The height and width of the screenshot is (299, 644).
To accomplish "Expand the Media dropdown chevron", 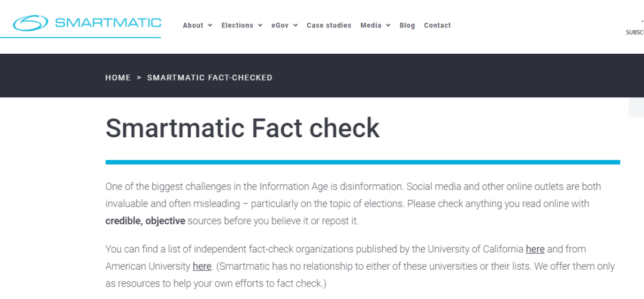I will tap(388, 25).
